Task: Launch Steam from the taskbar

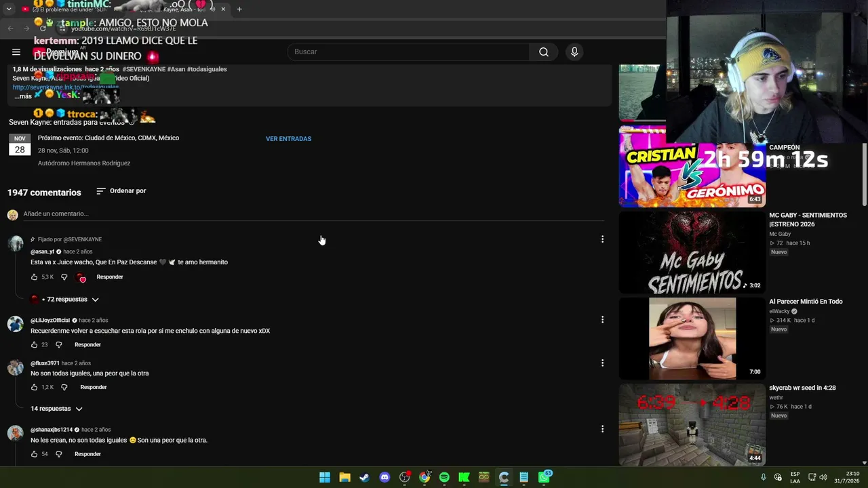Action: (364, 477)
